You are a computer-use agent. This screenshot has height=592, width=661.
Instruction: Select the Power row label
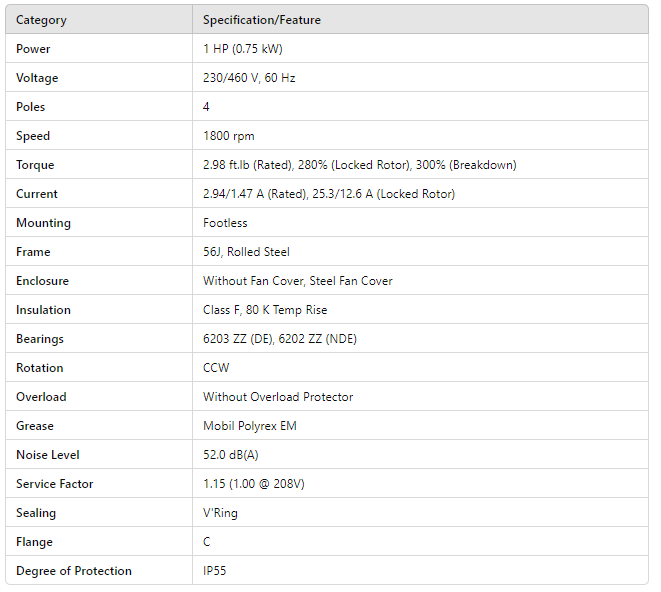pos(33,49)
